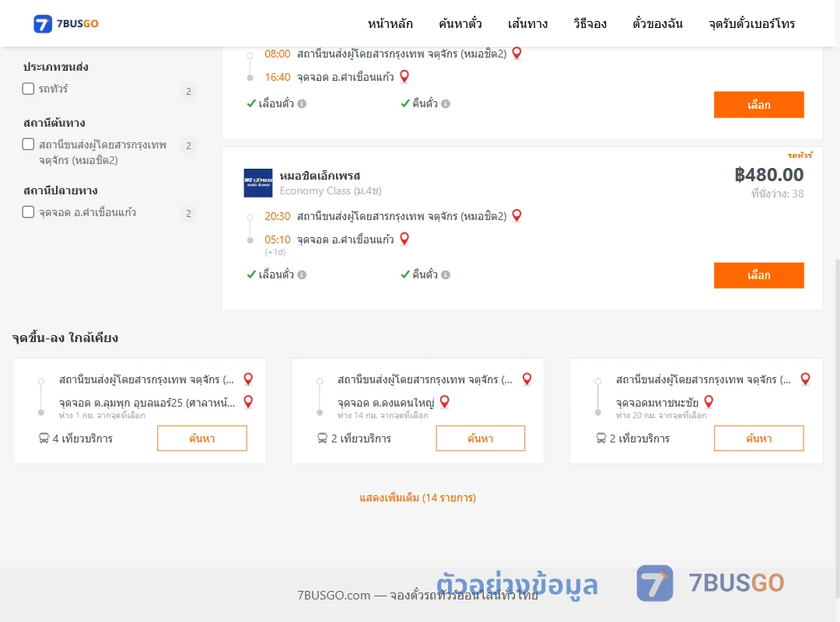
Task: Click the รถทัวร์ tag above price
Action: [x=800, y=155]
